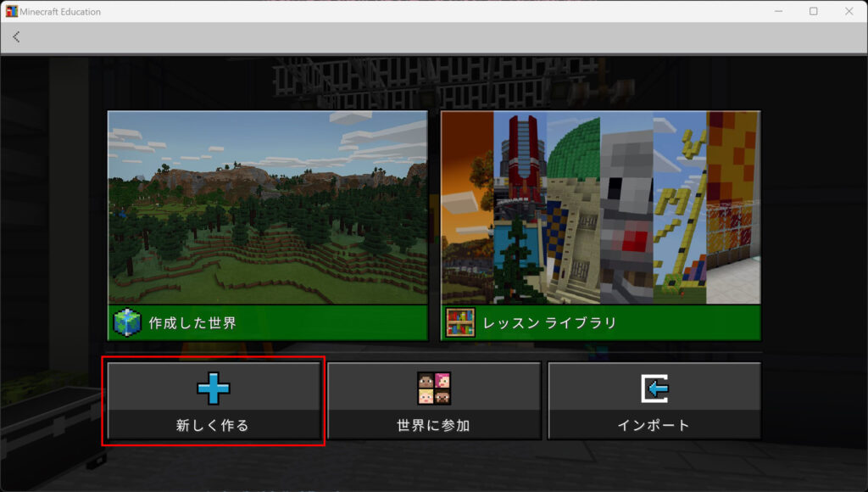Click the four player faces icon
Screen dimensions: 868x492
click(434, 389)
